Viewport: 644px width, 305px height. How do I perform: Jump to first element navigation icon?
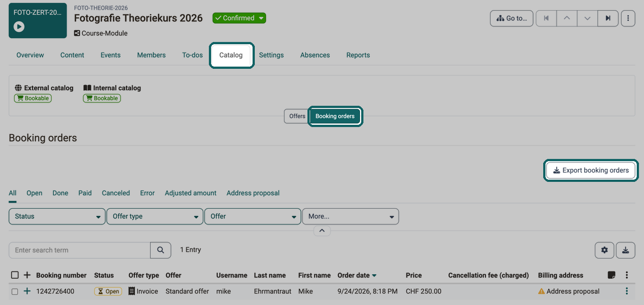point(546,18)
